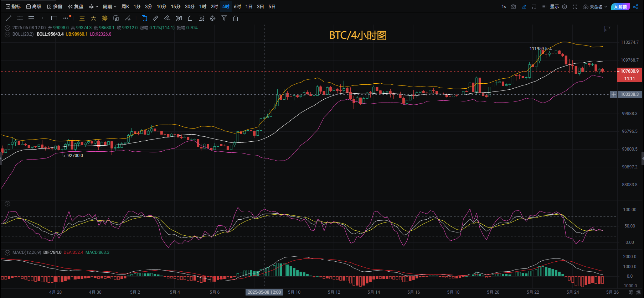Open the chart type dropdown

coord(93,7)
